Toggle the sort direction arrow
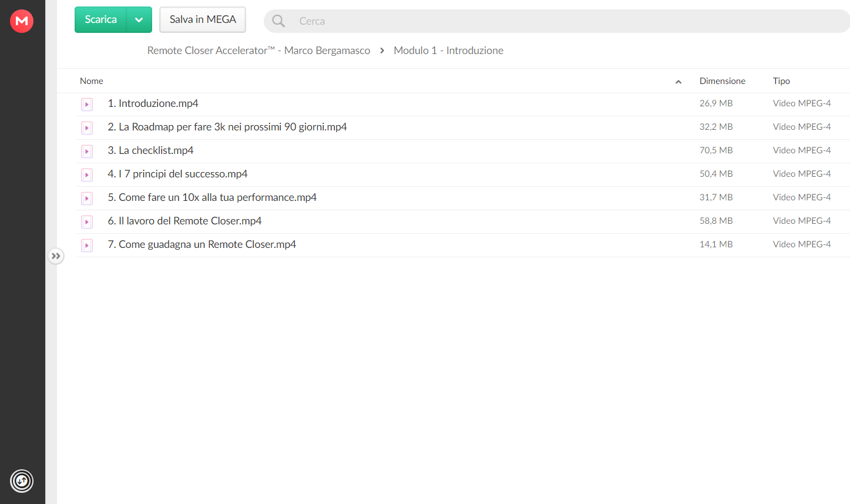Image resolution: width=850 pixels, height=504 pixels. (x=678, y=82)
